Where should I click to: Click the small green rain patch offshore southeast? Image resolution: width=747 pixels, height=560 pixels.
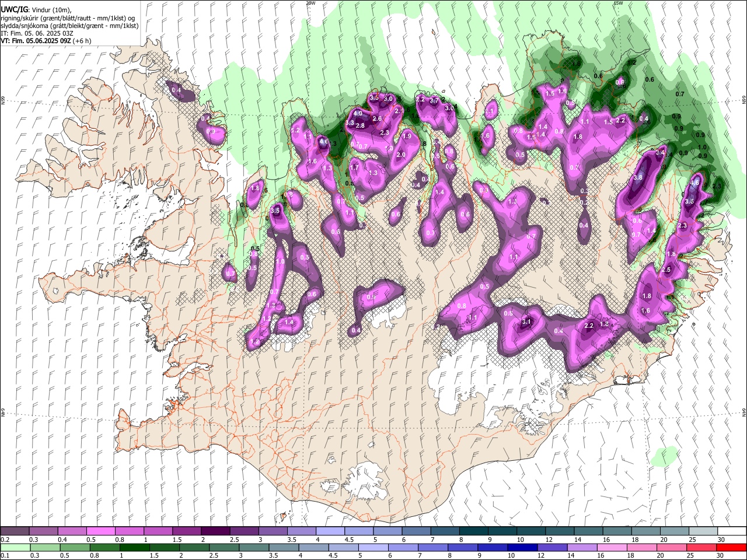tap(665, 456)
